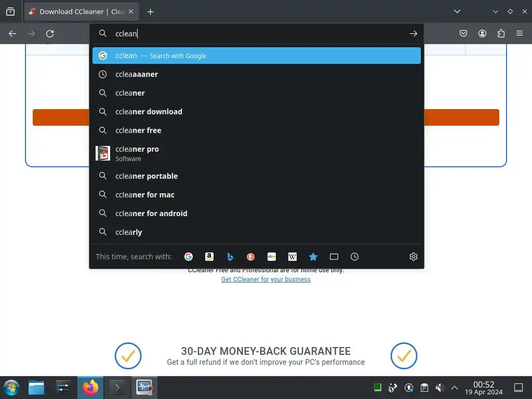Click the Go arrow in the address bar

tap(413, 34)
